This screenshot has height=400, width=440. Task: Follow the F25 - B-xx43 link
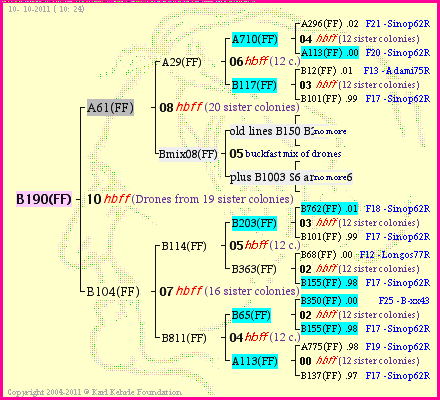tap(404, 301)
